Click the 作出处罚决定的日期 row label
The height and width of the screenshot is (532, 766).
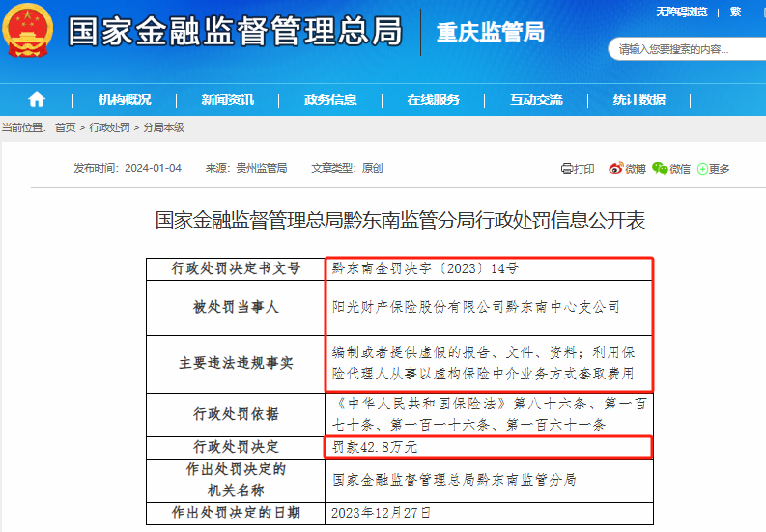click(x=236, y=513)
